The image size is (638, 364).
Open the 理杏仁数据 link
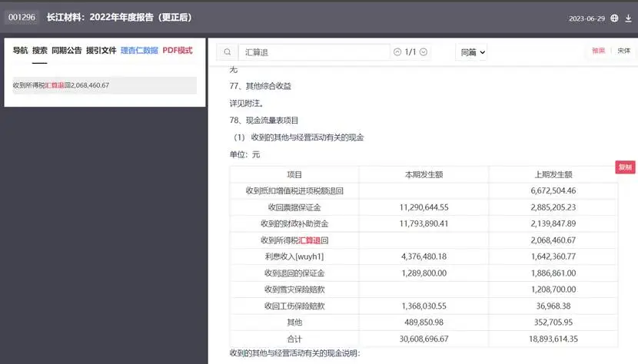(x=139, y=51)
